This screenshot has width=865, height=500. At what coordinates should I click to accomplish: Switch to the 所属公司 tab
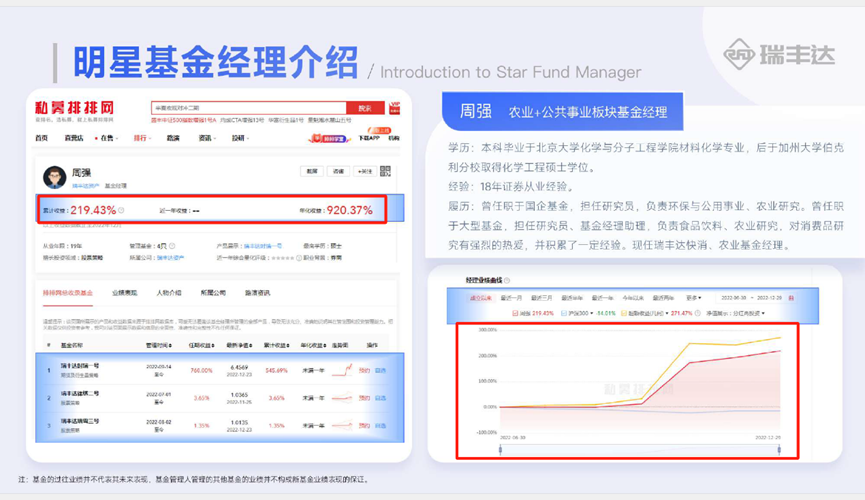coord(213,293)
